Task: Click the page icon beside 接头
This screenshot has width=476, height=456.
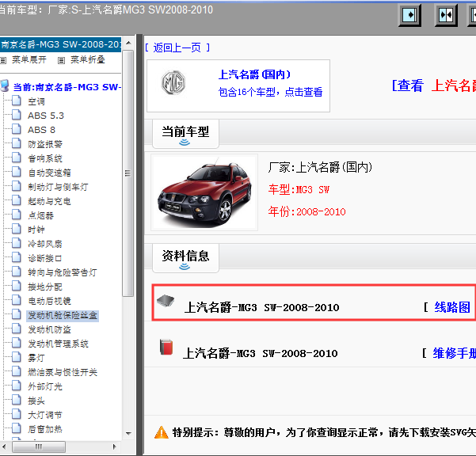Action: pos(17,400)
